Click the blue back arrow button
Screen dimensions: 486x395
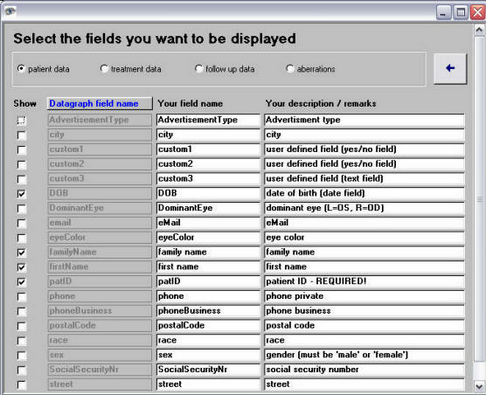450,69
